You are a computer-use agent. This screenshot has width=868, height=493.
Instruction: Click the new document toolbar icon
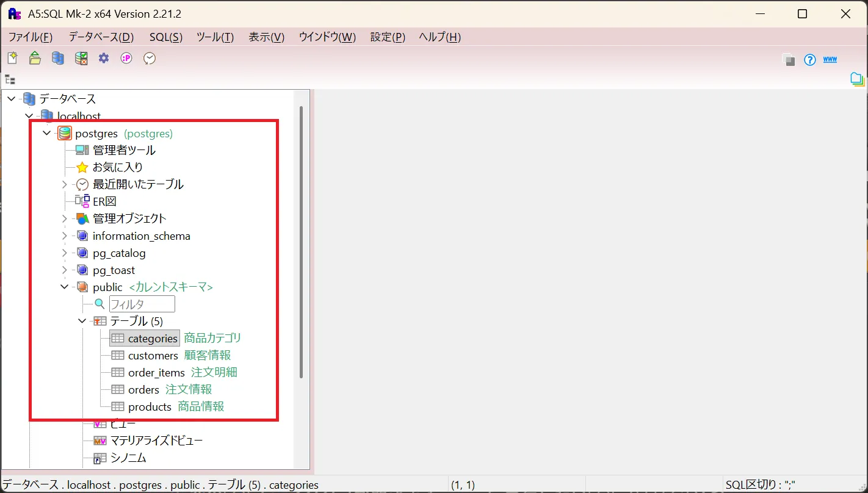tap(12, 58)
